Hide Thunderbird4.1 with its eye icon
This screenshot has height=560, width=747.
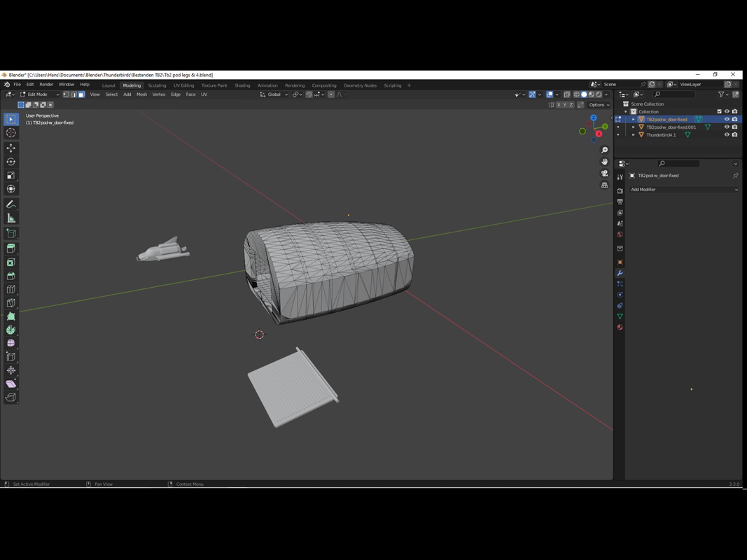click(x=727, y=135)
